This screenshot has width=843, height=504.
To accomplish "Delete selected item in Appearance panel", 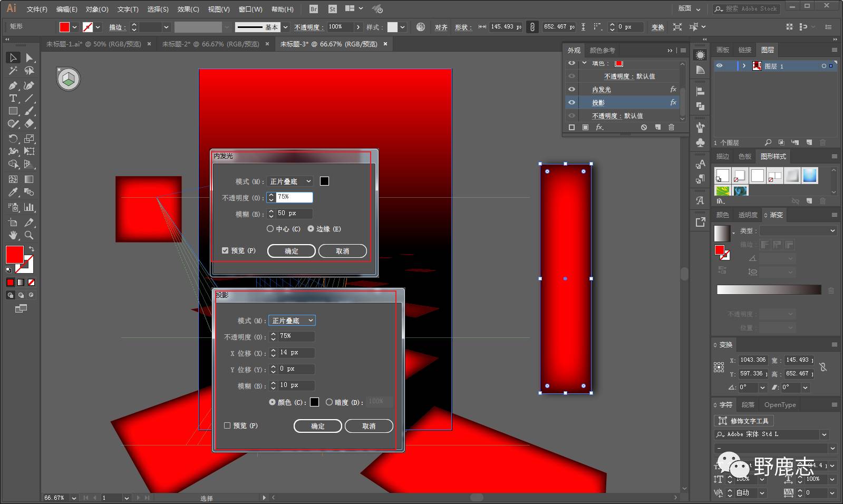I will [671, 128].
